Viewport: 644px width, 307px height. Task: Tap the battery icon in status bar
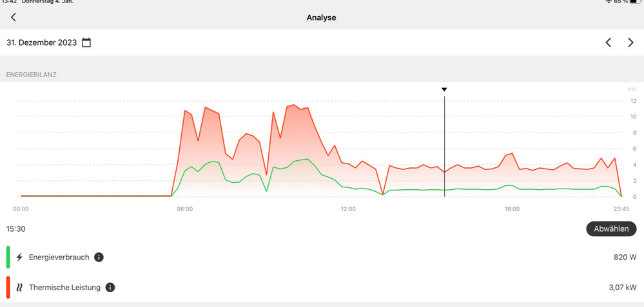(x=635, y=2)
